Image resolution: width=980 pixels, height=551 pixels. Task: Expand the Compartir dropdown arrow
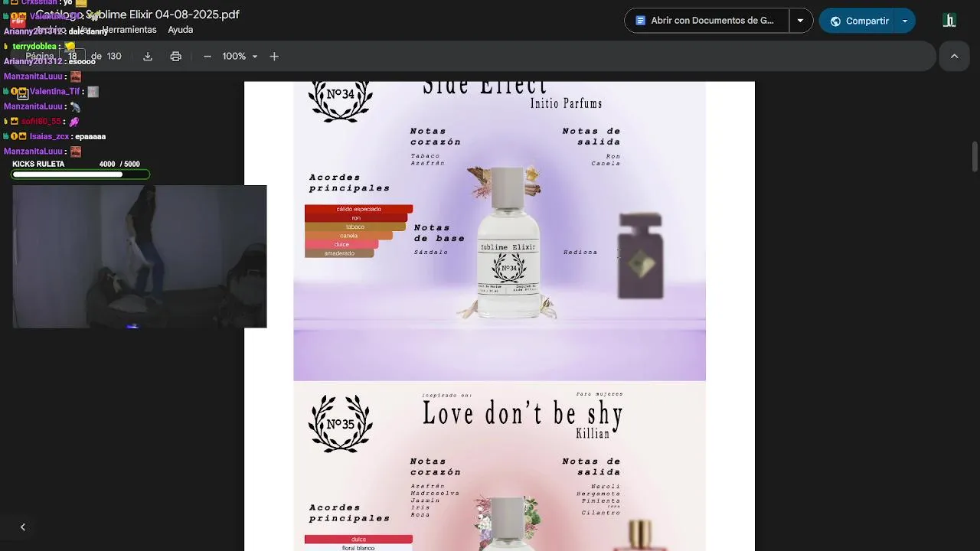pos(905,21)
